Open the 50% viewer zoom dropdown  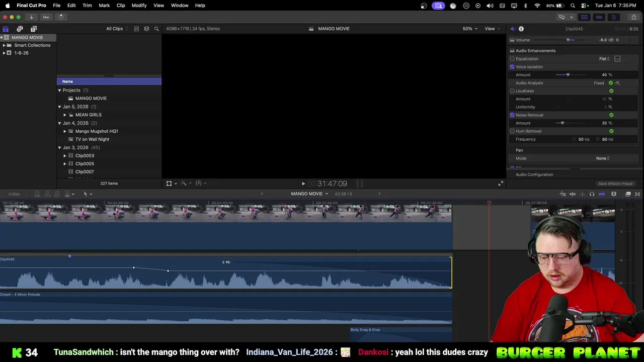(469, 29)
